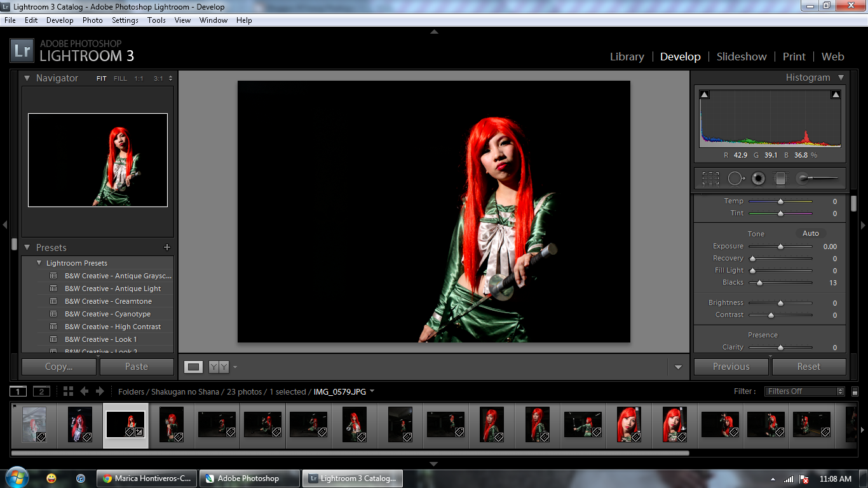Collapse the Lightroom Presets folder
This screenshot has width=868, height=488.
[x=39, y=263]
